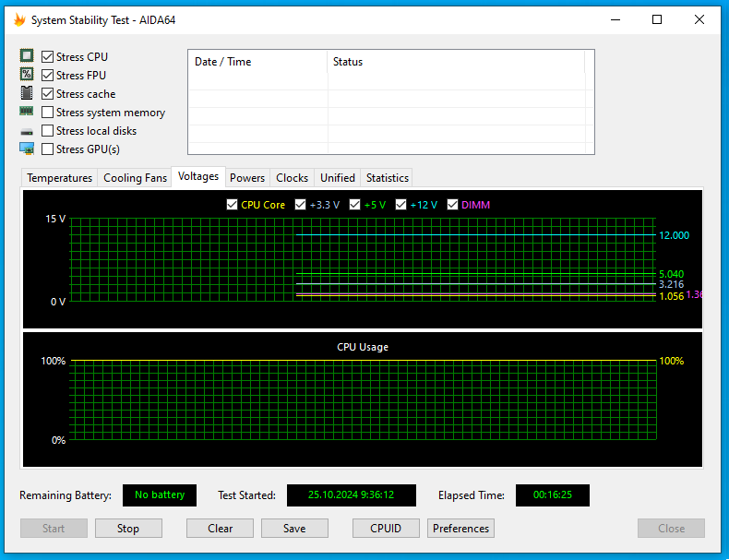
Task: Click the AIDA64 flame icon in title bar
Action: click(19, 20)
